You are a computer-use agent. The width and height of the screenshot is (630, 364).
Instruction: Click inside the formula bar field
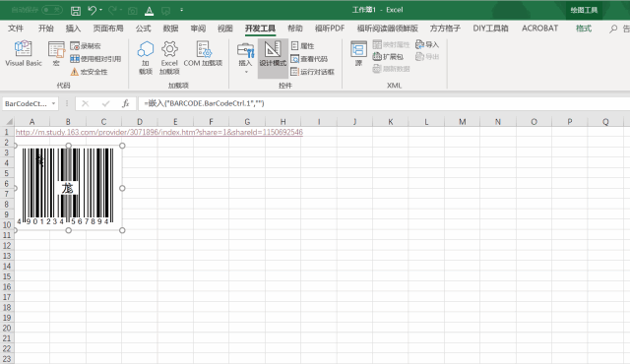tap(384, 103)
